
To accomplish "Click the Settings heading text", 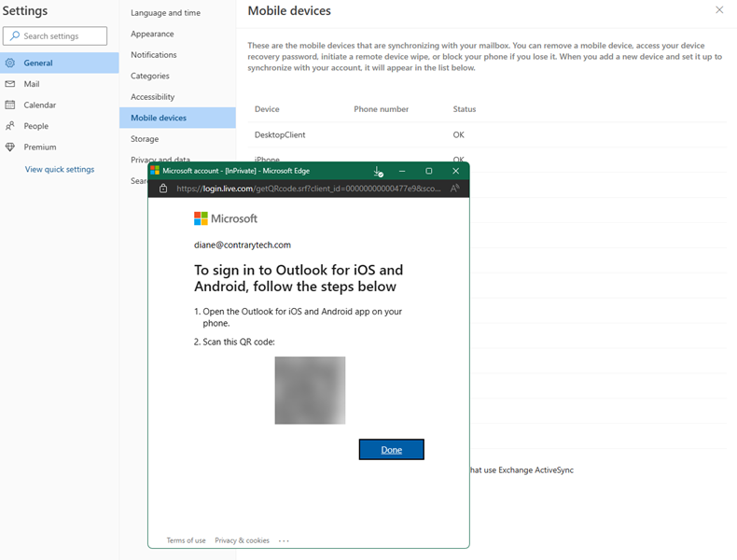I will [25, 11].
